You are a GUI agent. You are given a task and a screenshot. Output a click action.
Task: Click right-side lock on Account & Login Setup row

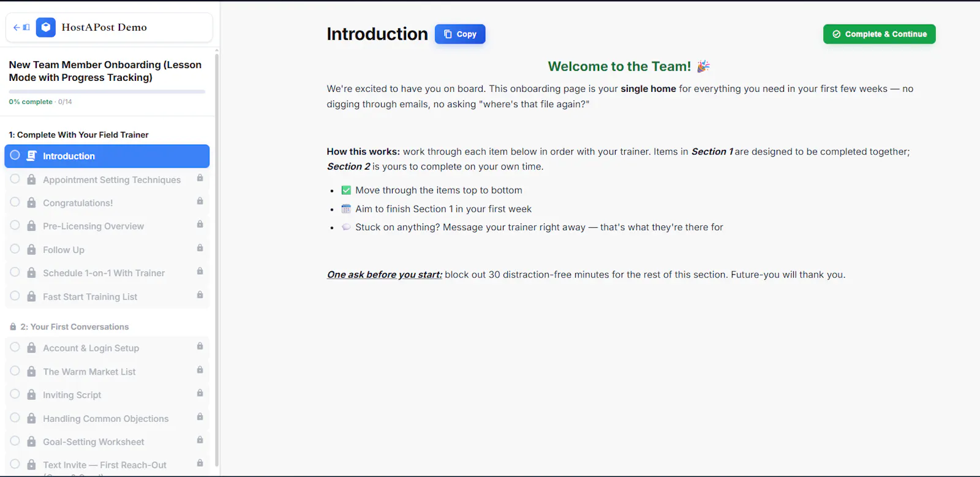[x=200, y=346]
